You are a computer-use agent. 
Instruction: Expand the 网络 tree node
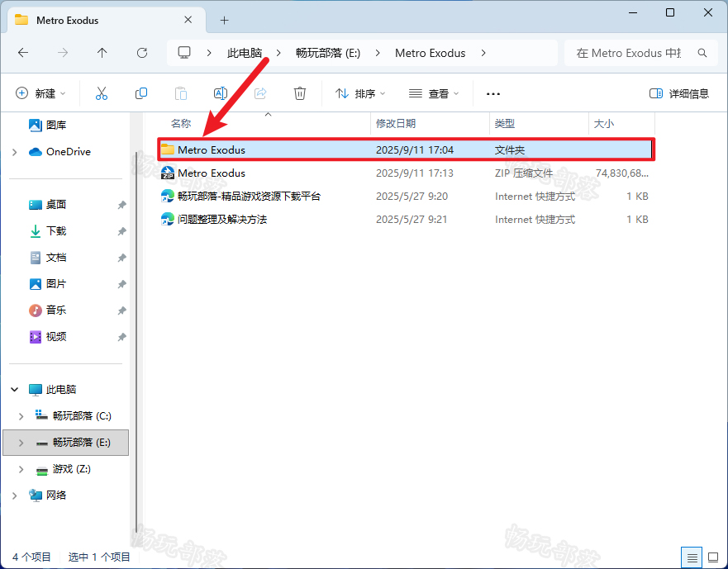[14, 496]
